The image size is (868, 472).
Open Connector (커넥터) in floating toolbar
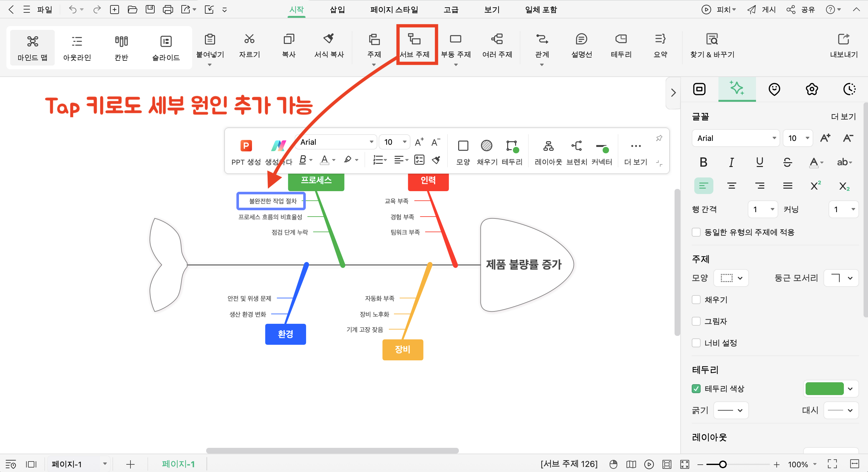(601, 152)
